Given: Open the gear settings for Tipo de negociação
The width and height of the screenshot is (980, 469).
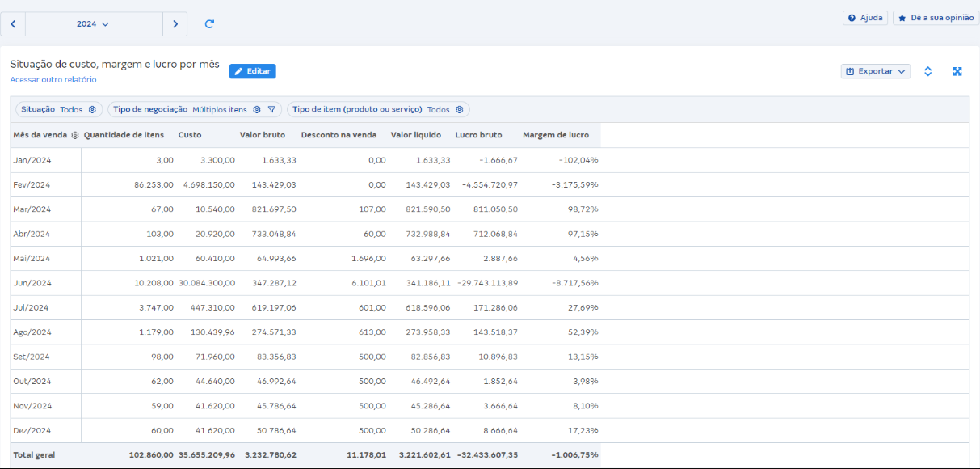Looking at the screenshot, I should (x=257, y=110).
